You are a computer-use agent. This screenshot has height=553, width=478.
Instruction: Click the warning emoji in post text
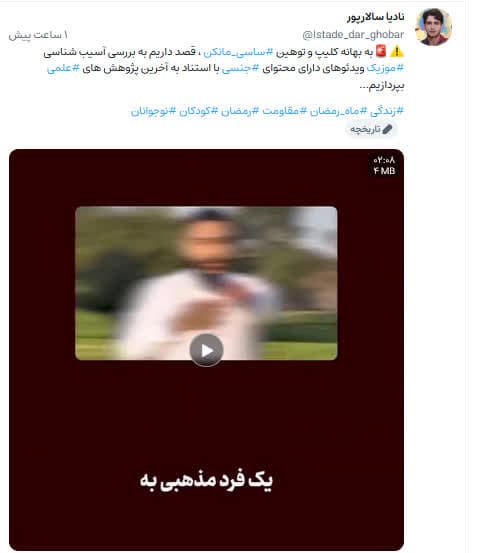(x=397, y=51)
